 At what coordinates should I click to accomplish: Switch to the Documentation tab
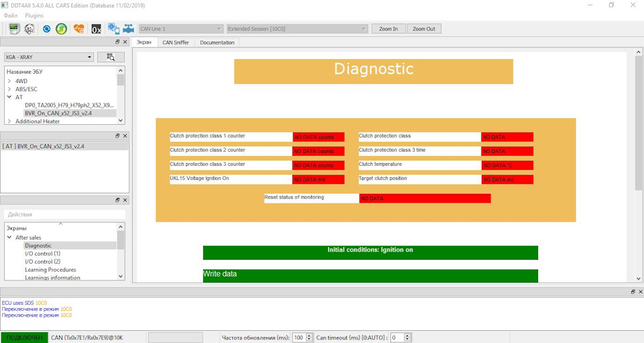click(x=217, y=42)
